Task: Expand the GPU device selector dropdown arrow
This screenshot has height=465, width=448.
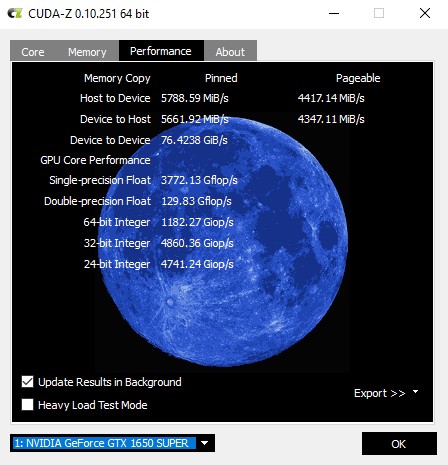Action: click(x=205, y=443)
